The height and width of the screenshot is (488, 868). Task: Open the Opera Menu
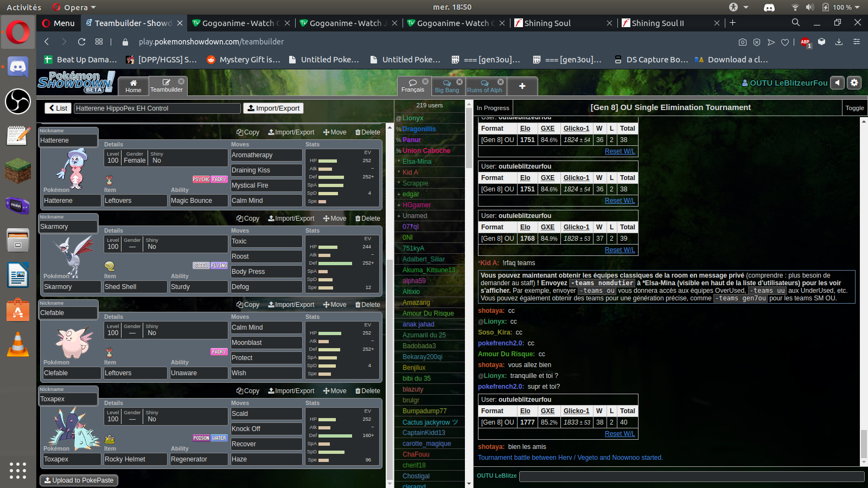click(58, 23)
